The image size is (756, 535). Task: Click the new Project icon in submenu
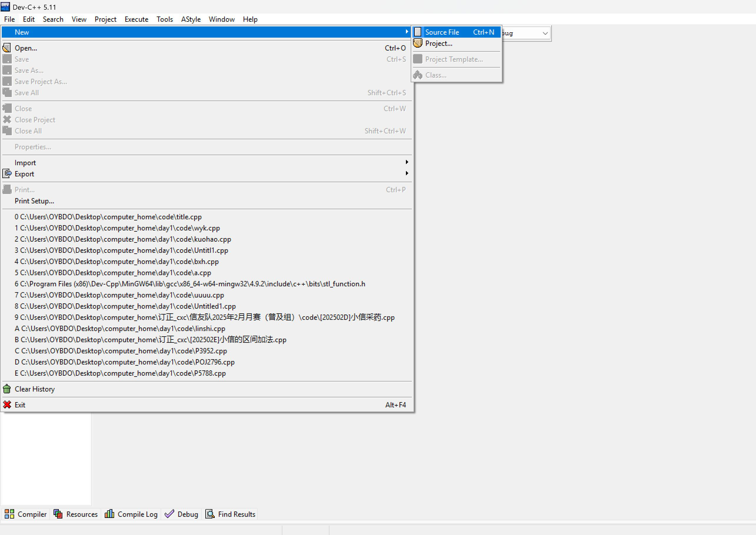tap(418, 43)
